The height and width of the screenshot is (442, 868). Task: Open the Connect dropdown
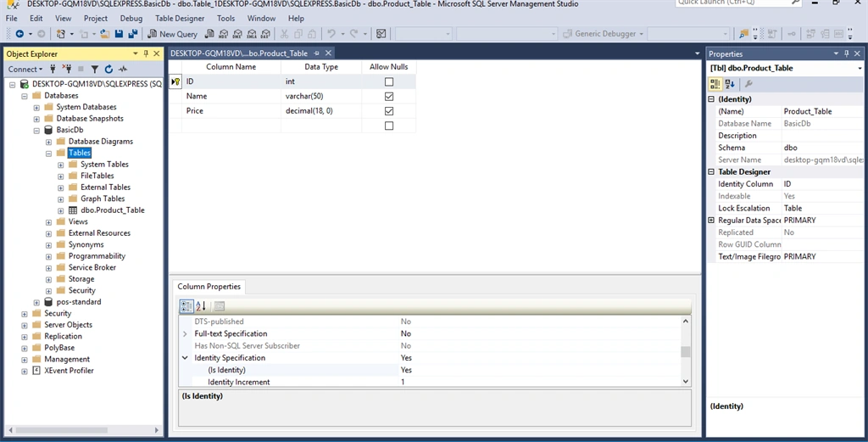click(25, 70)
